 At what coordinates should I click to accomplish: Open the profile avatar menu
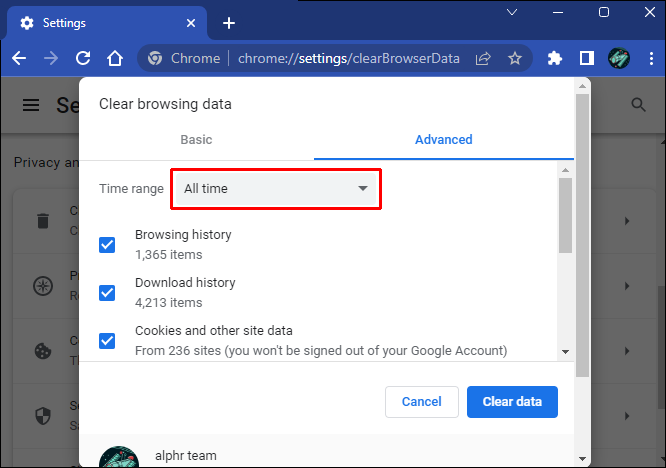[618, 58]
